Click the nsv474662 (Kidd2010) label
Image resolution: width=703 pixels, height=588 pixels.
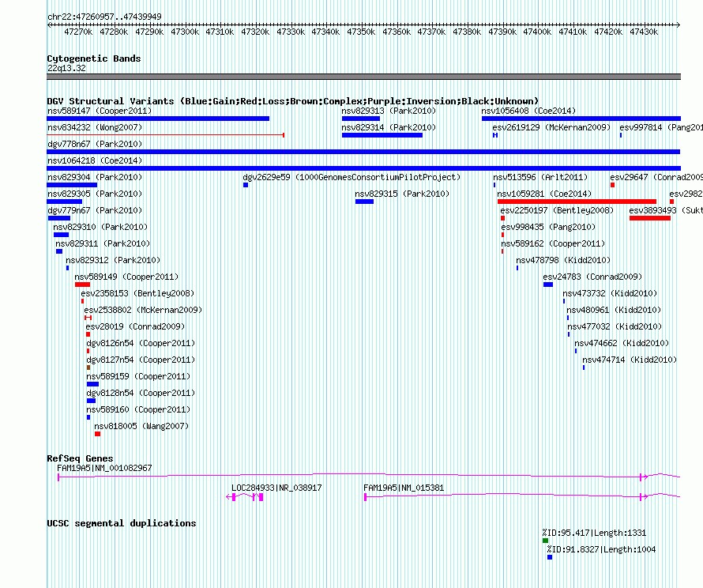[x=622, y=343]
